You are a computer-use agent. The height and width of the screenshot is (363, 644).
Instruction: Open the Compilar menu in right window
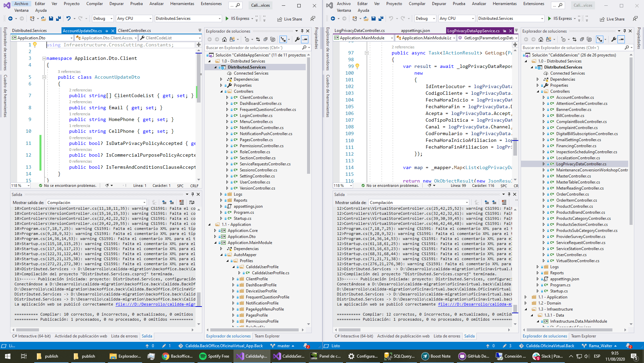tap(417, 4)
